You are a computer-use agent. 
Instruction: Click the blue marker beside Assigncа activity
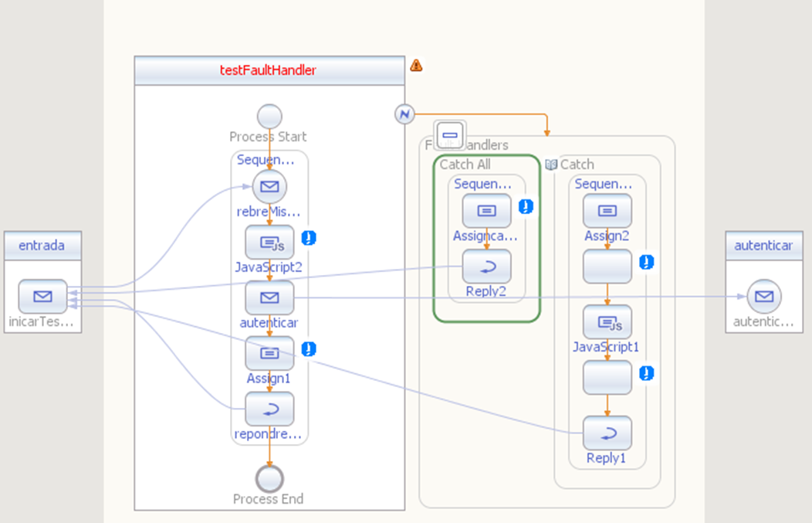coord(526,206)
